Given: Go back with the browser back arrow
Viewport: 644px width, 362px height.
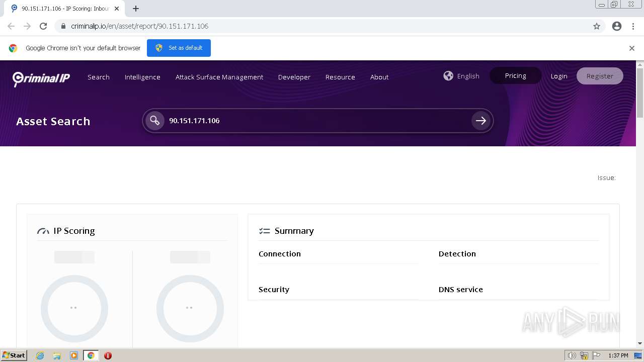Looking at the screenshot, I should point(11,26).
